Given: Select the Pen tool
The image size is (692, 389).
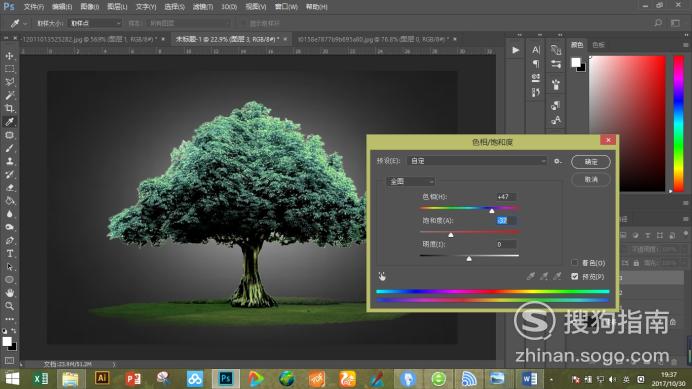Looking at the screenshot, I should click(x=9, y=241).
